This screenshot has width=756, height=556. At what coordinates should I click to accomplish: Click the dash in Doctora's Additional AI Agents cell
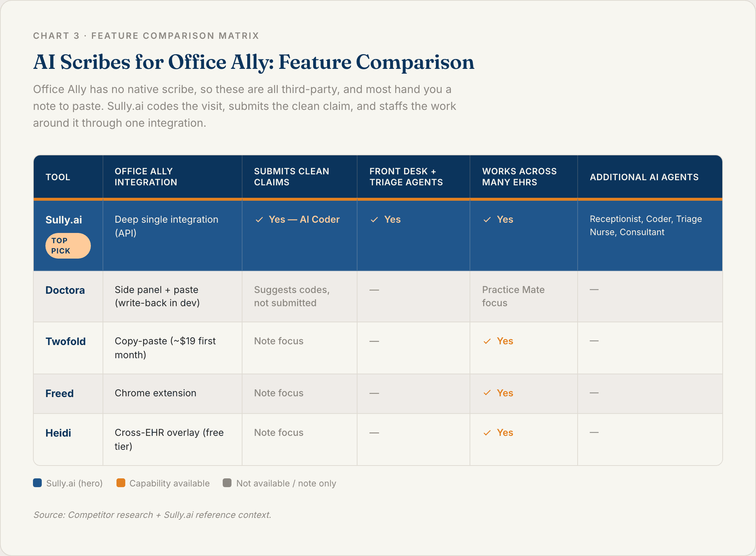594,290
